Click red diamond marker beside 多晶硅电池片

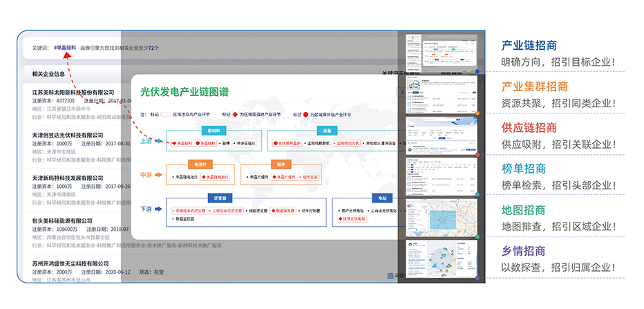pyautogui.click(x=202, y=178)
